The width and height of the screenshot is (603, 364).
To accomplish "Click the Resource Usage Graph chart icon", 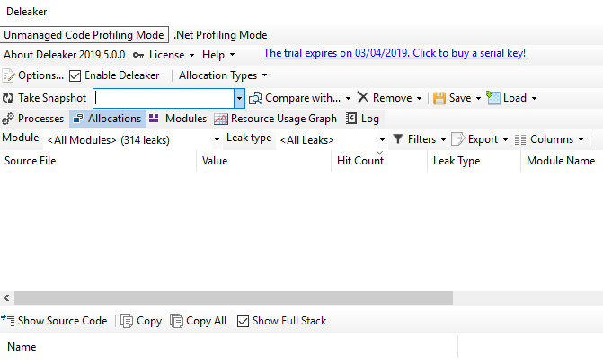I will (221, 119).
